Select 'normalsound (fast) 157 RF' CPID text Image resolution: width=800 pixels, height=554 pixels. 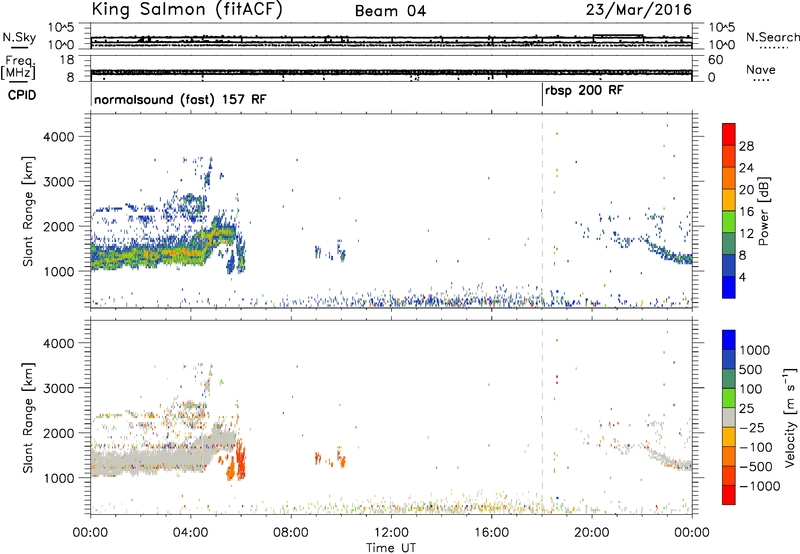coord(180,99)
